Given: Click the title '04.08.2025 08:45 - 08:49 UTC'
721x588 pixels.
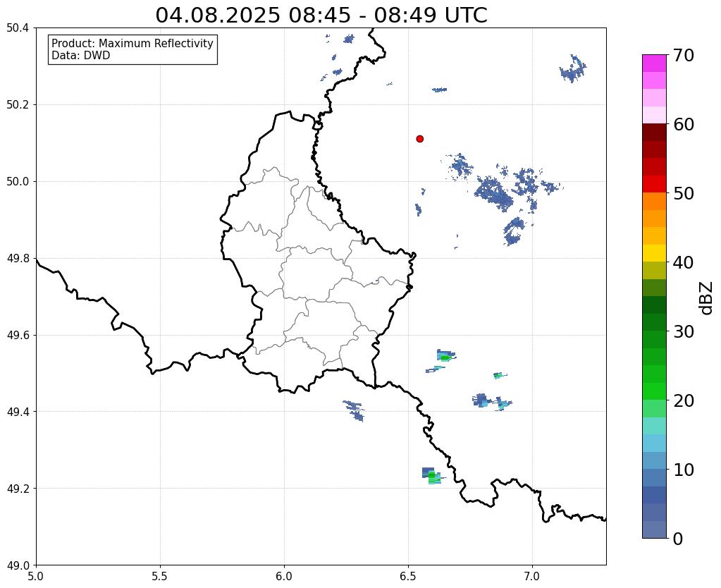Looking at the screenshot, I should (x=321, y=15).
